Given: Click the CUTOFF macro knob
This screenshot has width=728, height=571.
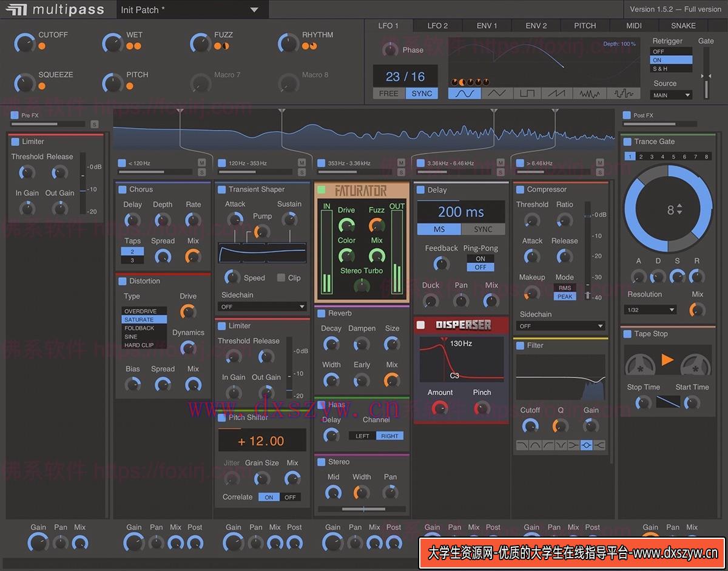Looking at the screenshot, I should coord(24,43).
